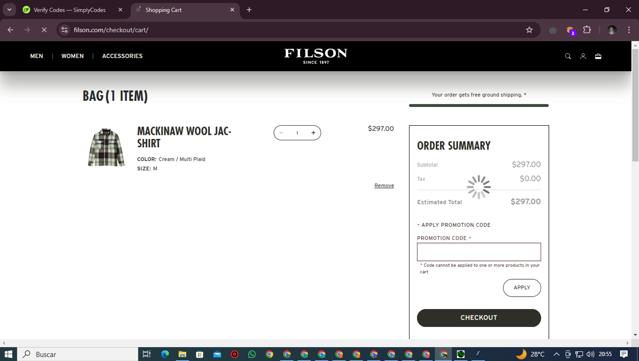Click the free ground shipping progress bar
The width and height of the screenshot is (639, 361).
[479, 106]
